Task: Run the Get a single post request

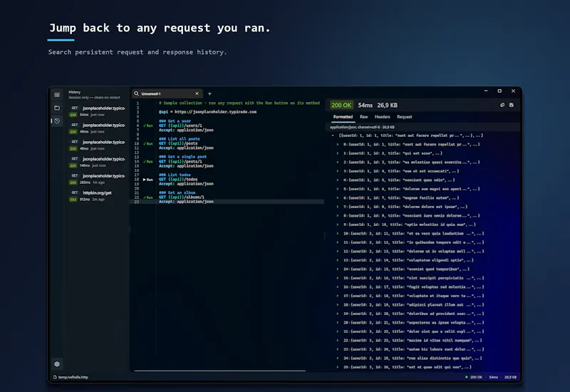Action: point(148,162)
